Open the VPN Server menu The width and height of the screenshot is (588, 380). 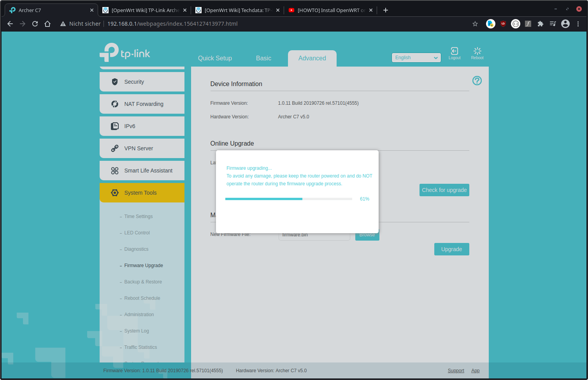(x=142, y=148)
